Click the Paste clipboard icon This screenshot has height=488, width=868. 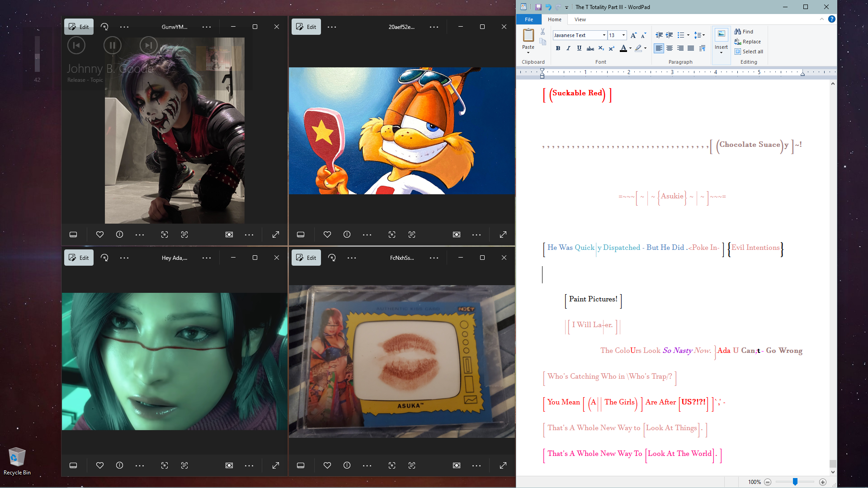tap(528, 35)
